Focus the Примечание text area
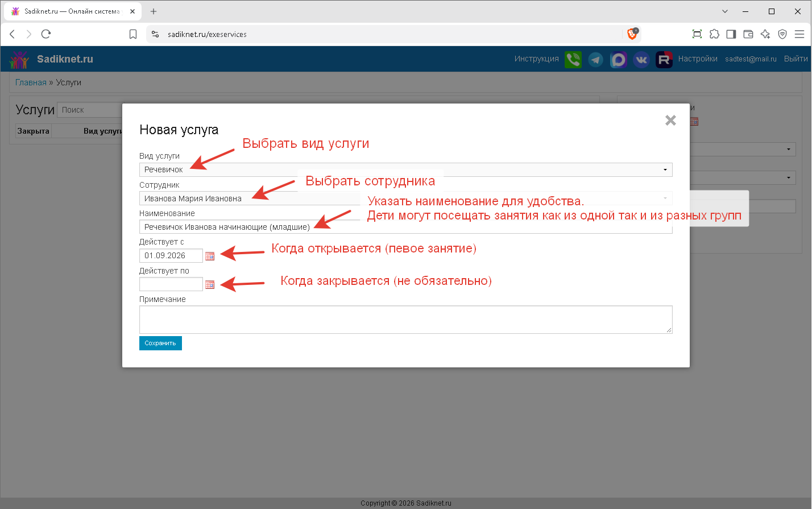 (x=406, y=320)
